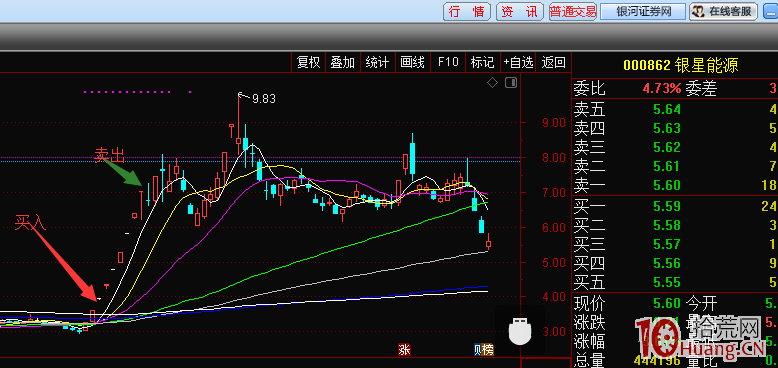
Task: Open the 复权 adjustment options
Action: (x=308, y=62)
